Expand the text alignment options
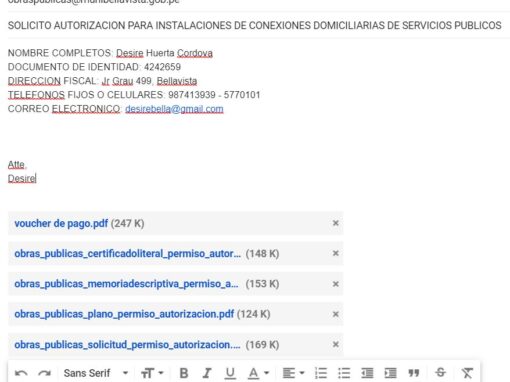The width and height of the screenshot is (510, 382). [293, 373]
